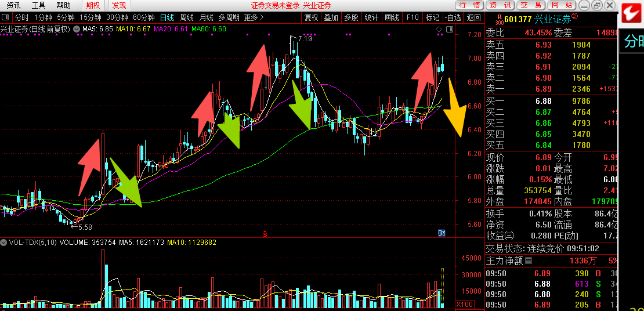Click the 资讯 news button at top right
This screenshot has width=644, height=311.
point(500,5)
